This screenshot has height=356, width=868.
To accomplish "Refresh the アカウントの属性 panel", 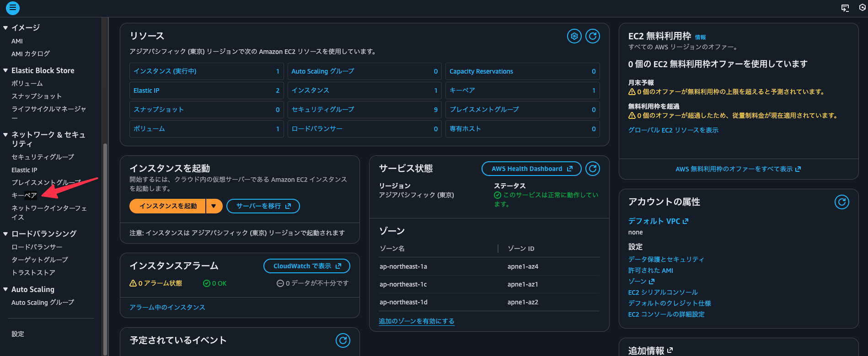I will coord(842,202).
